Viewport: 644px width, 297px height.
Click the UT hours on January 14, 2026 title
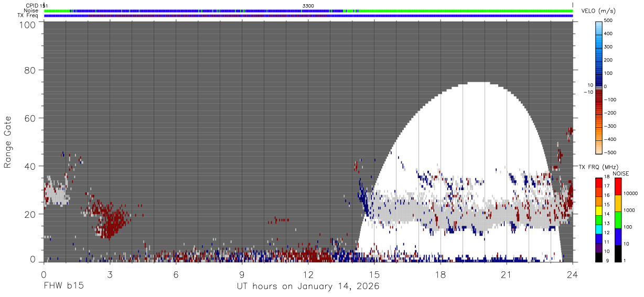(x=308, y=286)
